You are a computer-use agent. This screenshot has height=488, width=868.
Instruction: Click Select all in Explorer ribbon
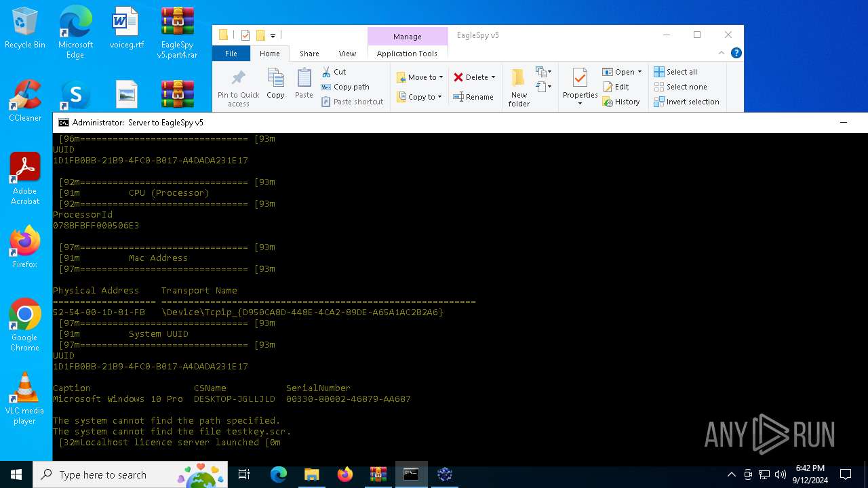point(675,72)
